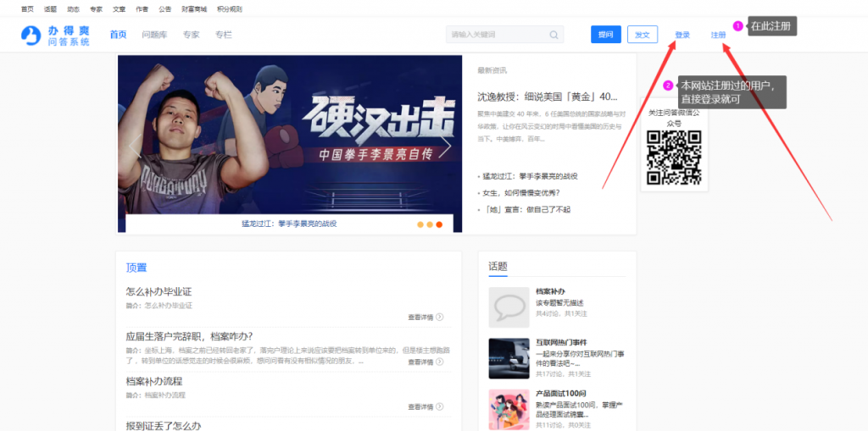Viewport: 868px width, 431px height.
Task: Open news item 女生，如何慢慢变优秀？
Action: click(521, 192)
